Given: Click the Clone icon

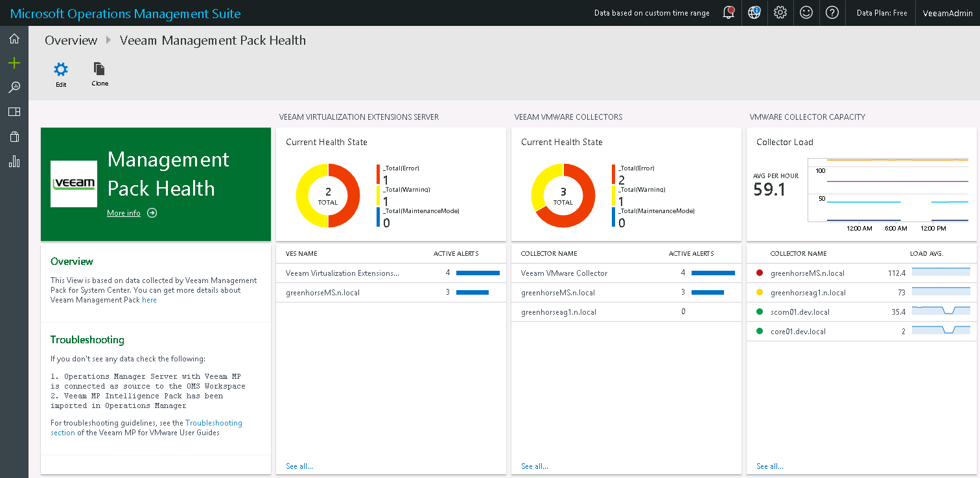Looking at the screenshot, I should pyautogui.click(x=99, y=69).
